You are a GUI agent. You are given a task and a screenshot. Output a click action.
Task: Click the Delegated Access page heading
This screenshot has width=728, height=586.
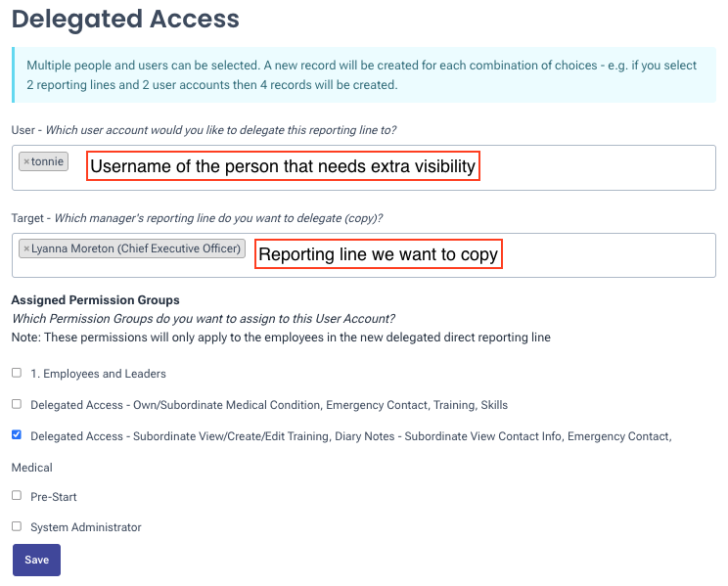tap(125, 19)
